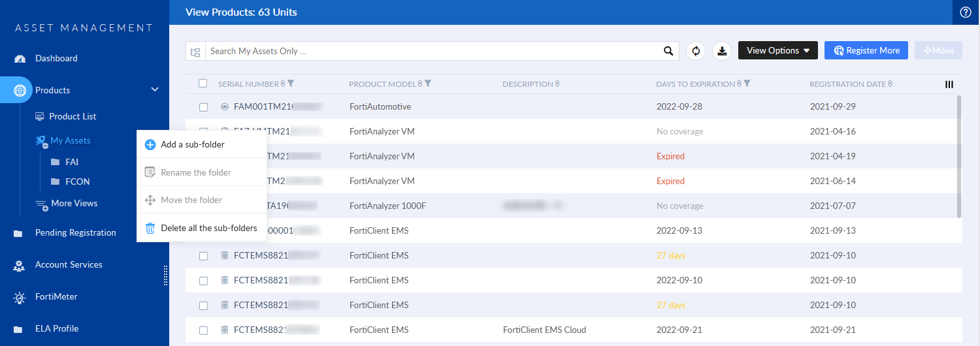980x346 pixels.
Task: Click the trash icon for Delete sub-folders
Action: pos(150,228)
